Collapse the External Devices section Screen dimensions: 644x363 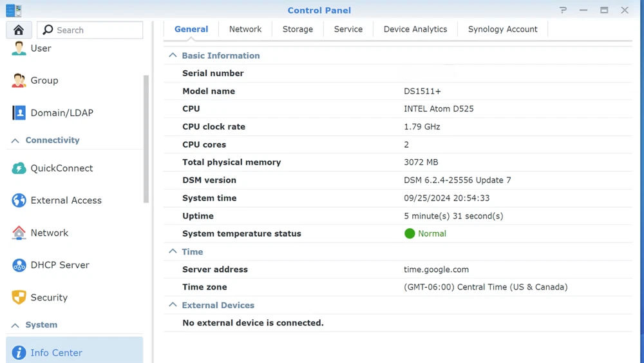coord(173,305)
